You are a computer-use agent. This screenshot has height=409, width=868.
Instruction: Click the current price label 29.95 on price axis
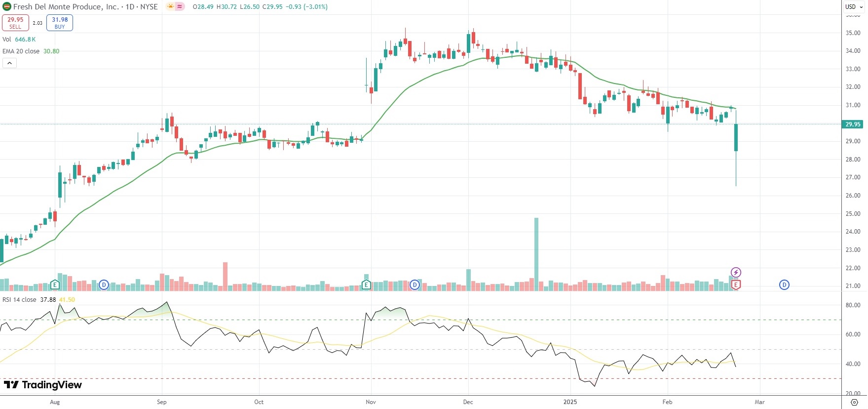[x=853, y=124]
